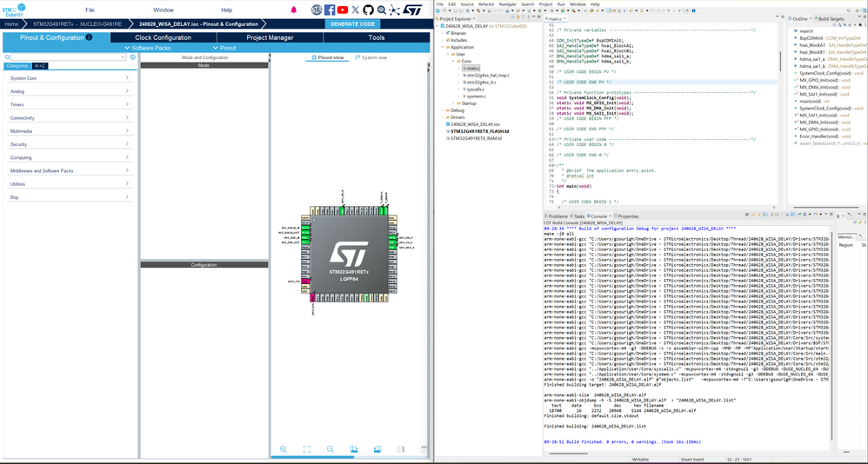Click the pink notification bell in CubeMX
The height and width of the screenshot is (464, 868).
[294, 10]
